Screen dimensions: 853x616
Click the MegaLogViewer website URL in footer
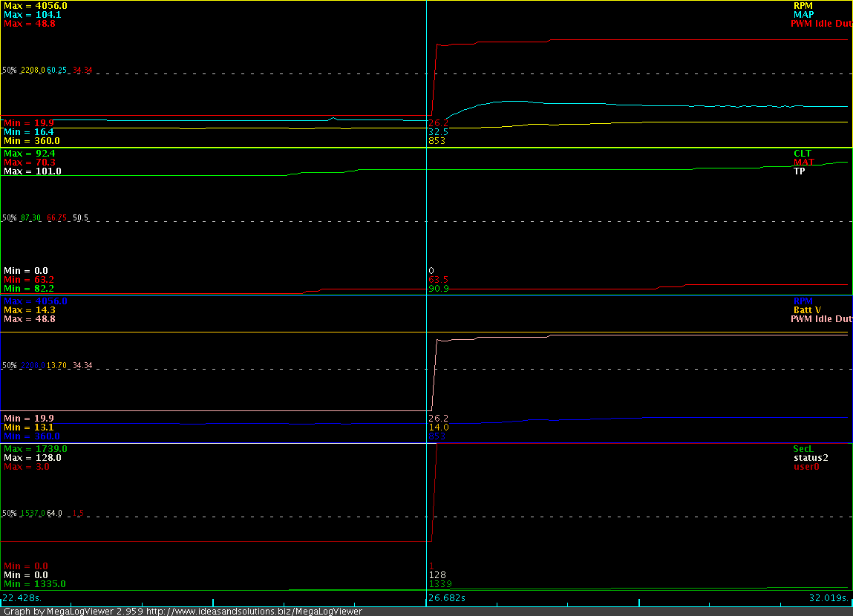tap(254, 612)
